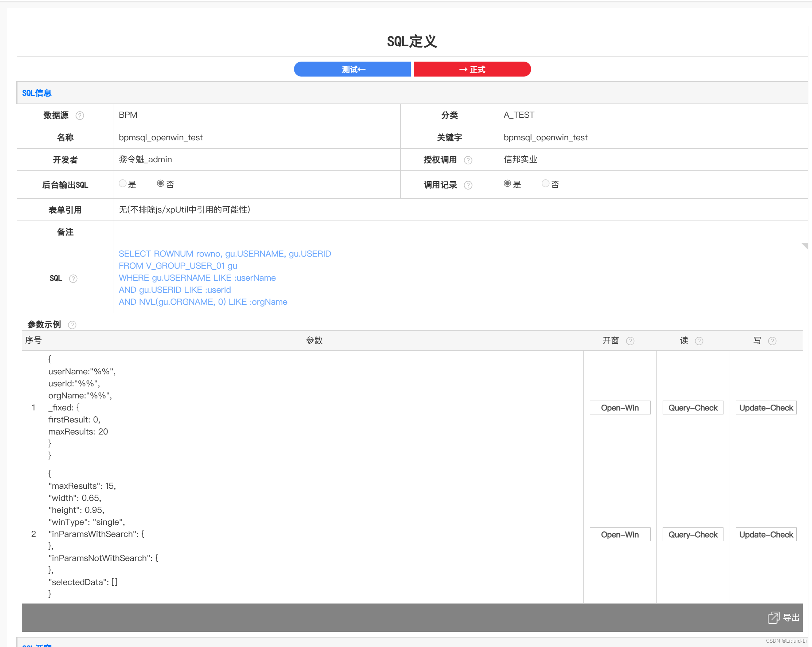Open the help tooltip next to SQL label
Image resolution: width=812 pixels, height=647 pixels.
click(73, 279)
